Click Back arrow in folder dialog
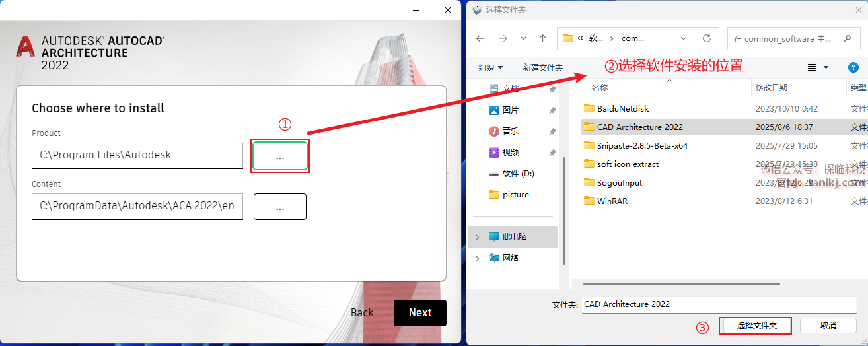 480,38
